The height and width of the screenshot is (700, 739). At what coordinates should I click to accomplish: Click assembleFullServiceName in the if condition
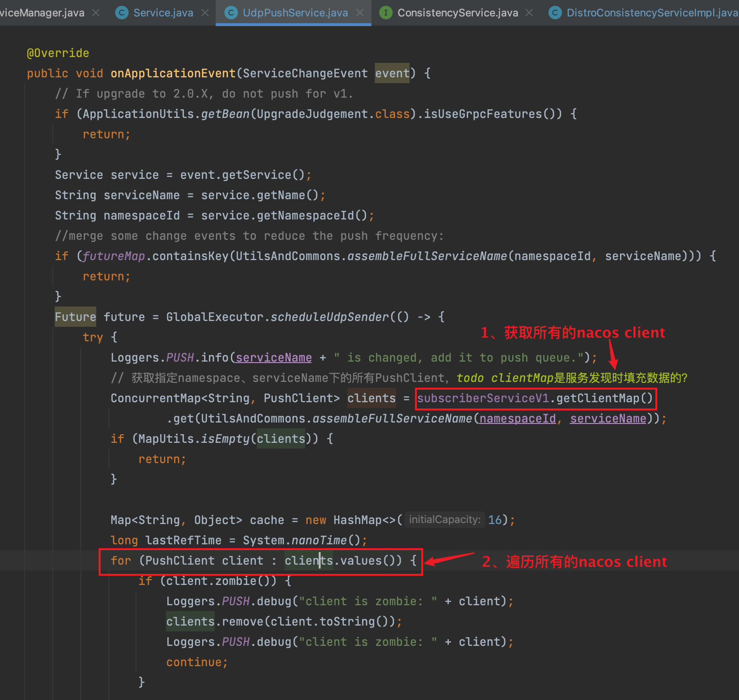427,256
